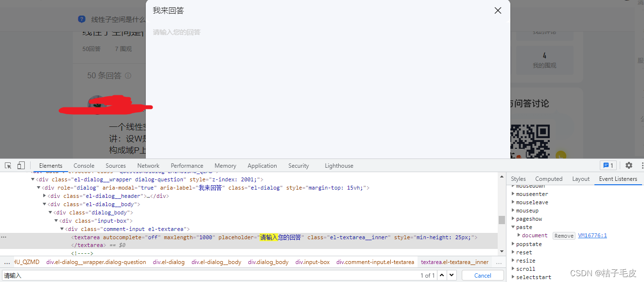The height and width of the screenshot is (282, 644).
Task: Collapse the comment-input el-textarea div node
Action: (62, 229)
